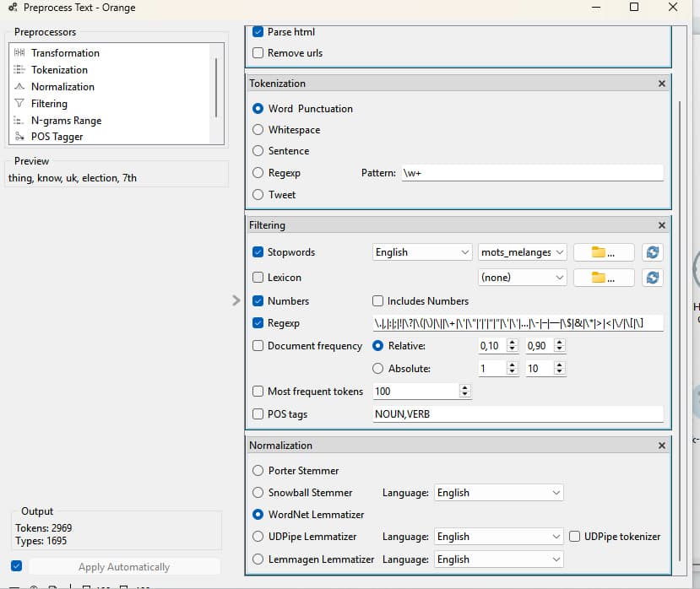This screenshot has width=700, height=589.
Task: Enable Most frequent tokens filter
Action: [x=258, y=392]
